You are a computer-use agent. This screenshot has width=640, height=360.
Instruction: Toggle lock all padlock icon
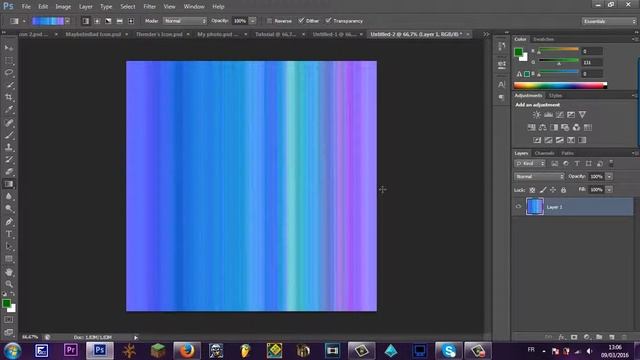point(563,190)
